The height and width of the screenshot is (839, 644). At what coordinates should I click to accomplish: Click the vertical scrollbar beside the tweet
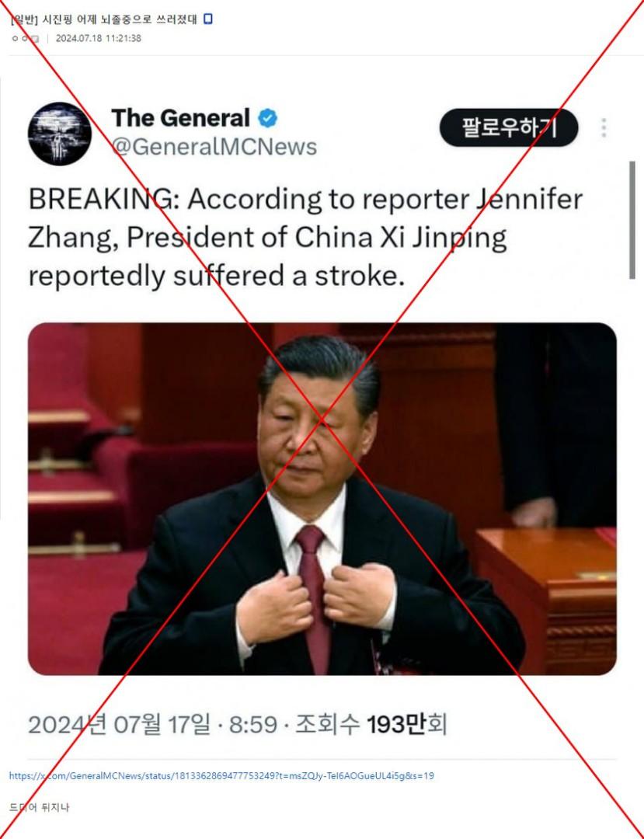[x=633, y=219]
